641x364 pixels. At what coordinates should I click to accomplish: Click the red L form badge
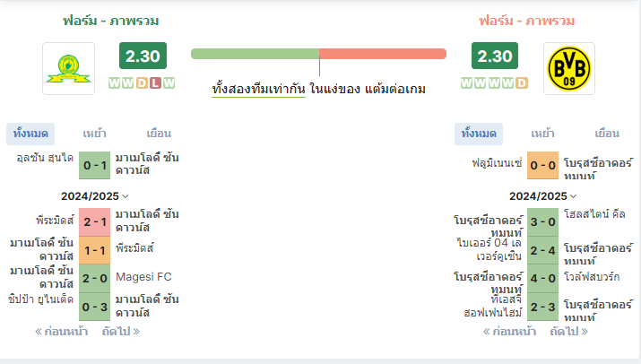pos(155,83)
